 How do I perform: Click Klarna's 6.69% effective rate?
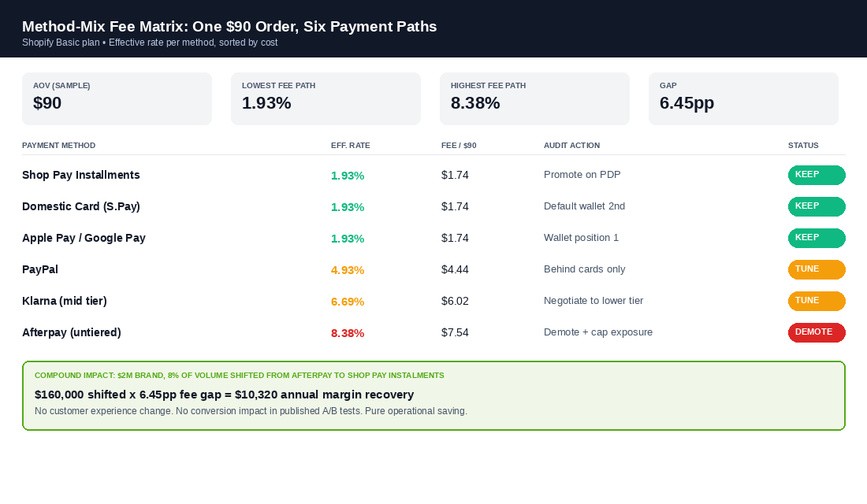(348, 302)
